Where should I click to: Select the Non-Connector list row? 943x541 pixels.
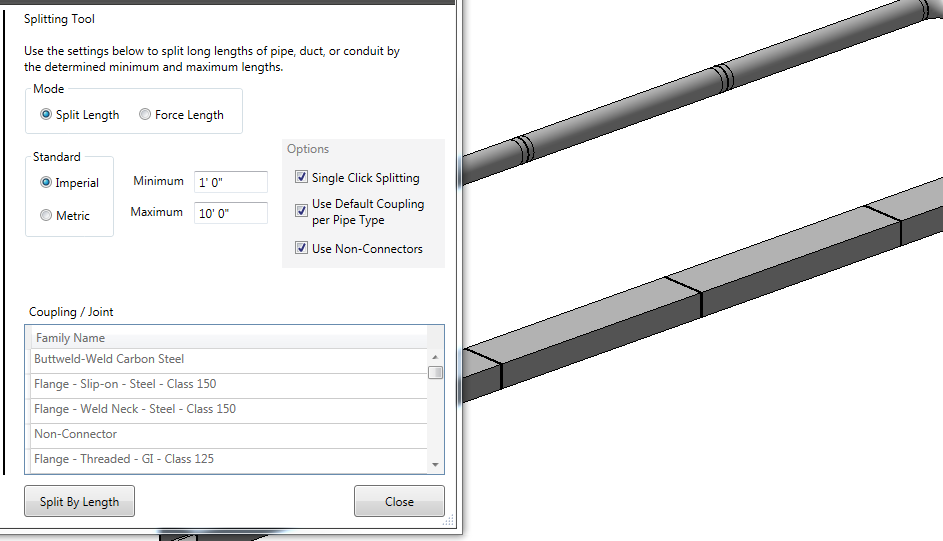tap(229, 434)
